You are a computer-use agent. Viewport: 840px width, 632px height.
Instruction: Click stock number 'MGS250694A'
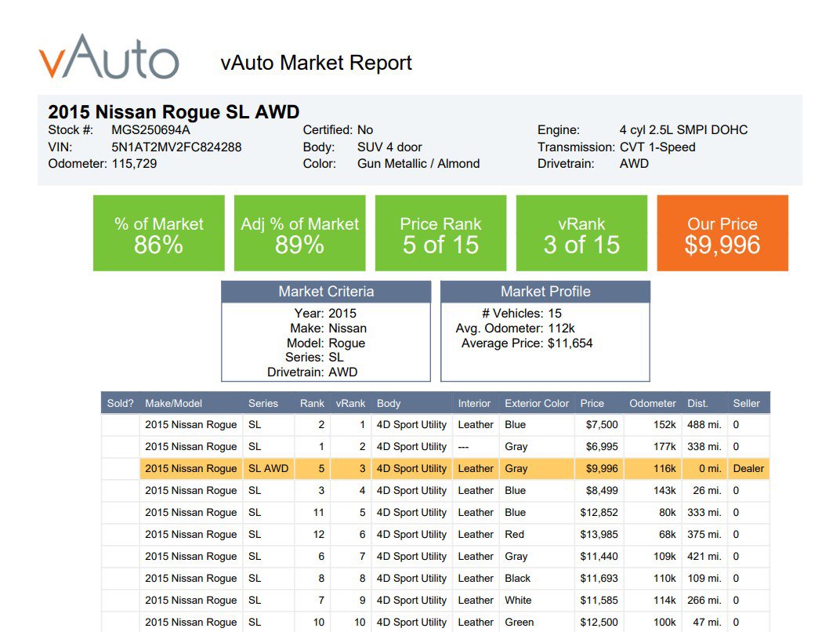point(150,129)
